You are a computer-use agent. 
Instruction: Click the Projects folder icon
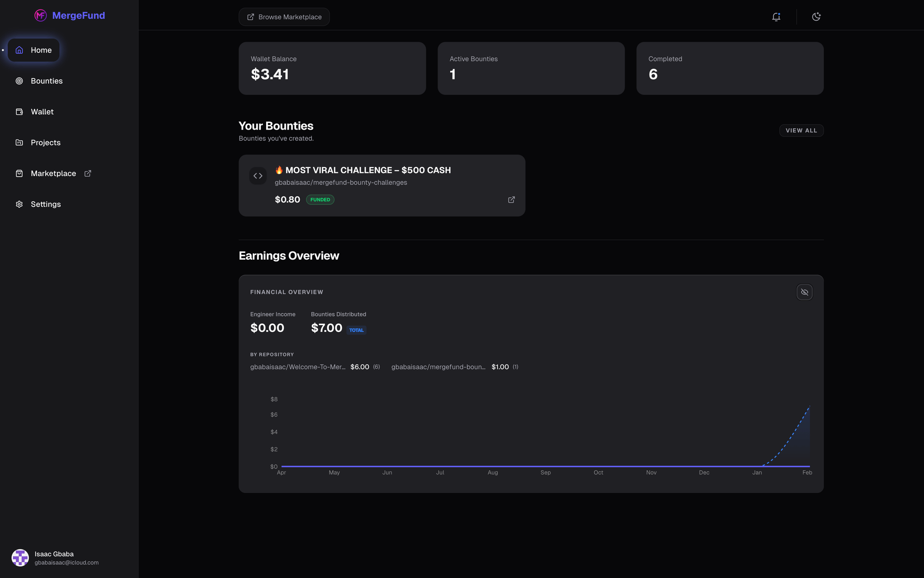pyautogui.click(x=19, y=142)
